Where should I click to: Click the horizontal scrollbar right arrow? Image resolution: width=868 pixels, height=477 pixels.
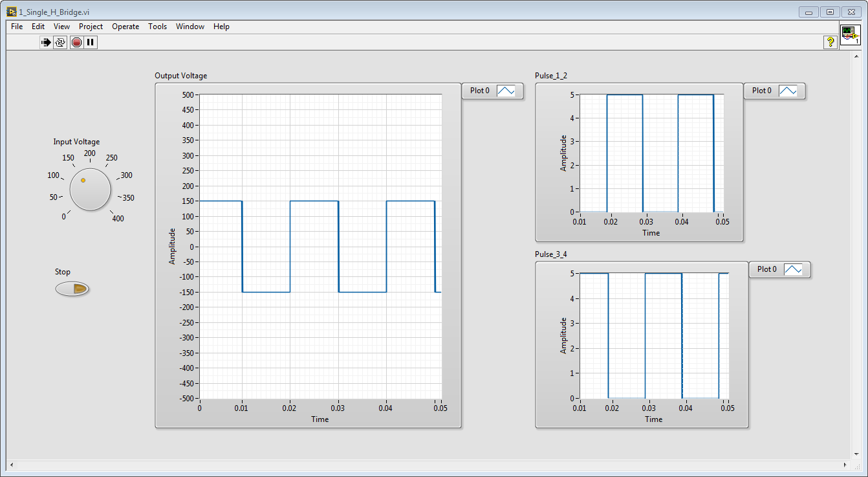tap(845, 465)
